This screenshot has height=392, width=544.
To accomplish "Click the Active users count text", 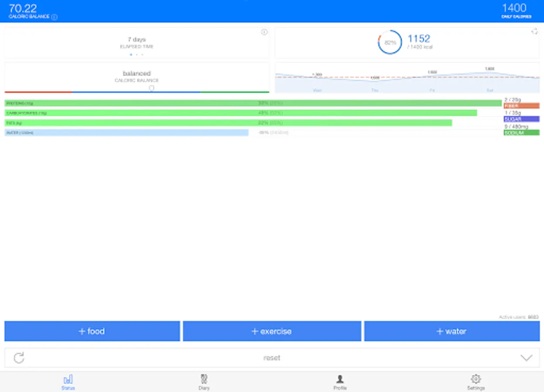I will tap(519, 317).
